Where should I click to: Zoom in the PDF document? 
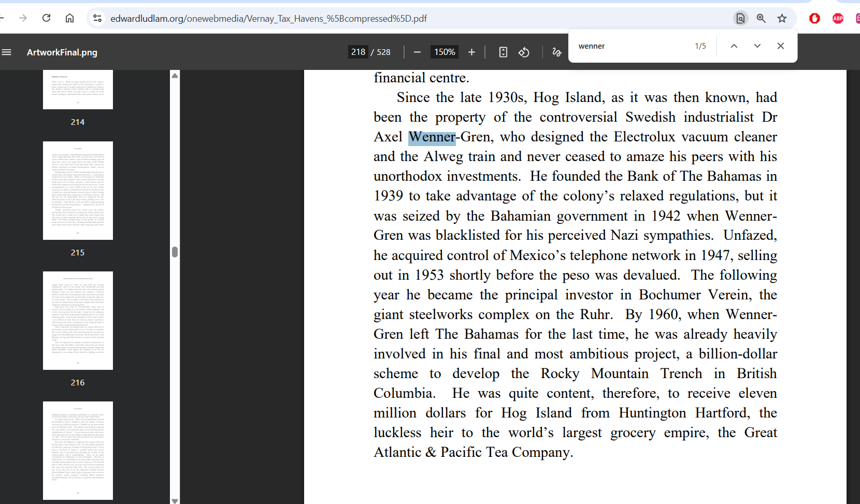471,52
